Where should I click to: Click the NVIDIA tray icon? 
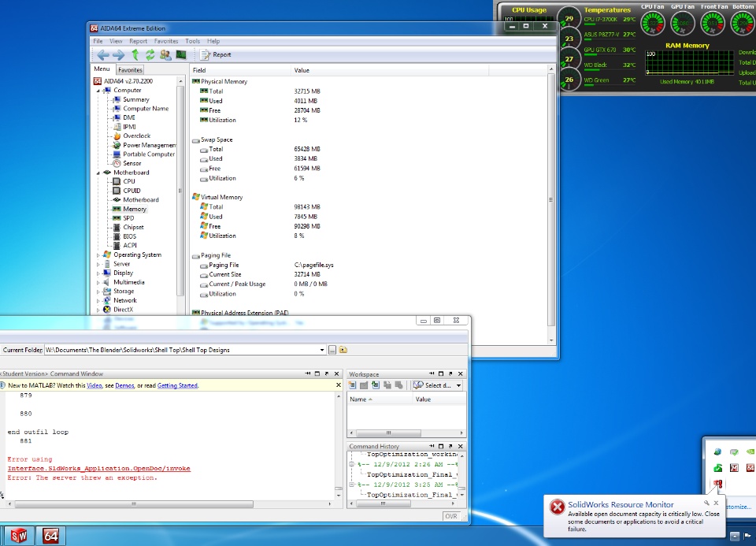click(x=750, y=452)
